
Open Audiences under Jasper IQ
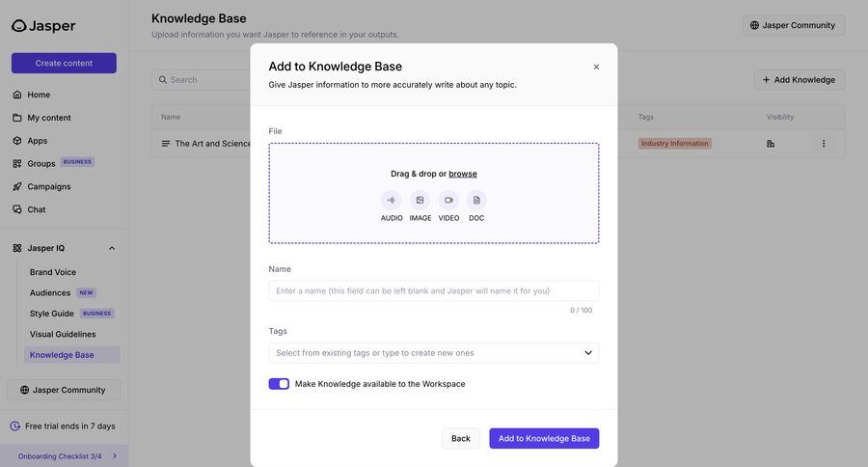(50, 292)
